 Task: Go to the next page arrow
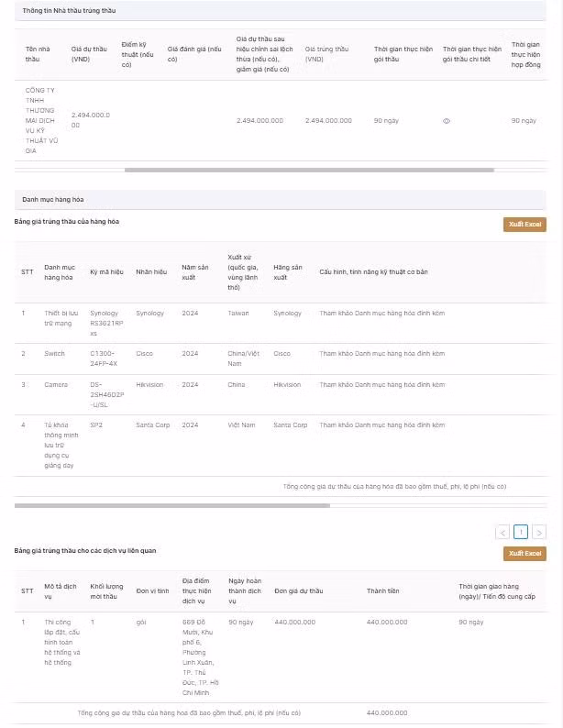[539, 532]
